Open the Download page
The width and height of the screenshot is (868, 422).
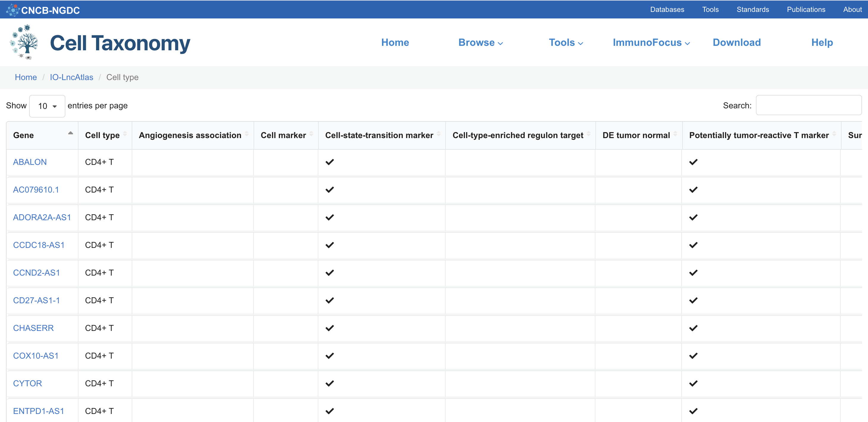coord(737,43)
